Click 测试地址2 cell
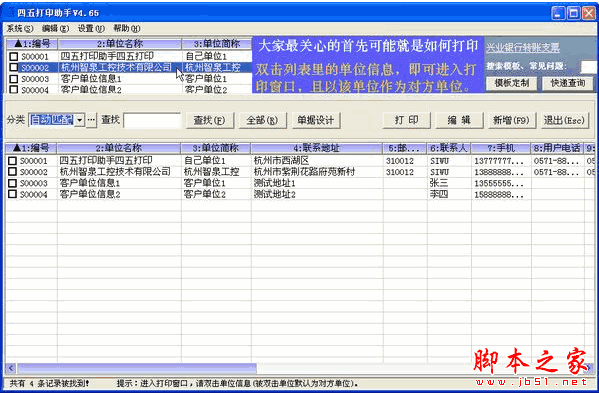The image size is (599, 393). [275, 194]
